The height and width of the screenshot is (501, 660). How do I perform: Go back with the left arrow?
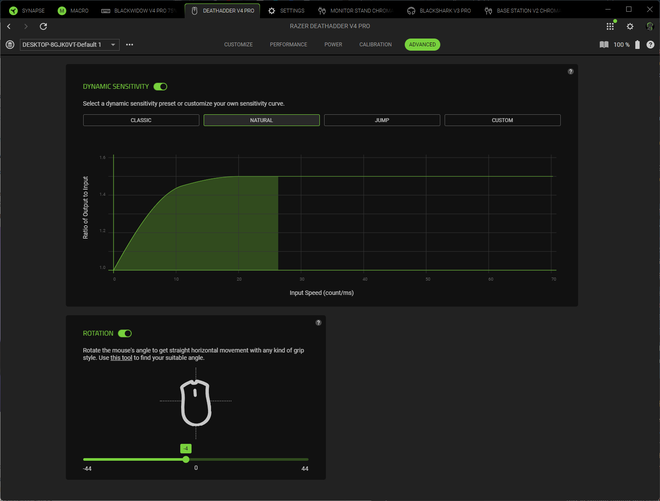point(9,26)
